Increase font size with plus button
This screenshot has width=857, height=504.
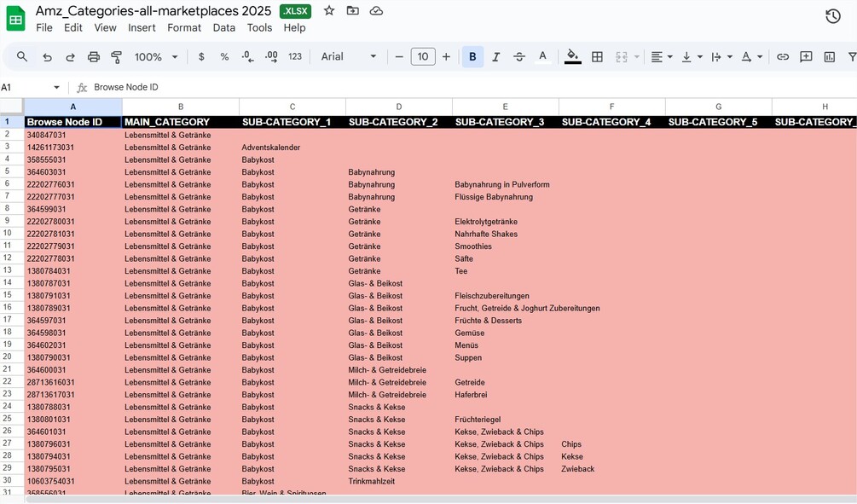coord(446,56)
